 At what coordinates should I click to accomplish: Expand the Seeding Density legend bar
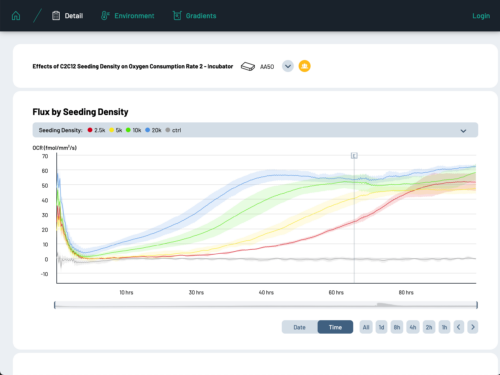tap(463, 131)
